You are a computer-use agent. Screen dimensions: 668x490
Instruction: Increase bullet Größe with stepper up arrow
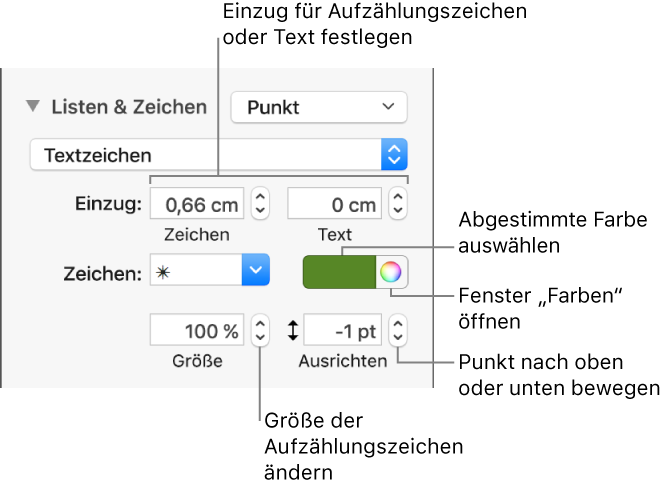pos(260,323)
